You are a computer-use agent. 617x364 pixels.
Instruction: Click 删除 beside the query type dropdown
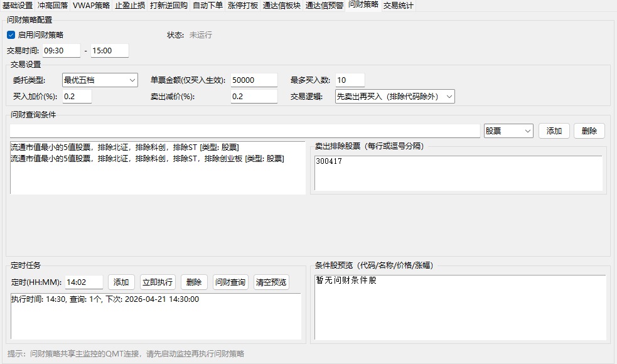click(x=589, y=131)
